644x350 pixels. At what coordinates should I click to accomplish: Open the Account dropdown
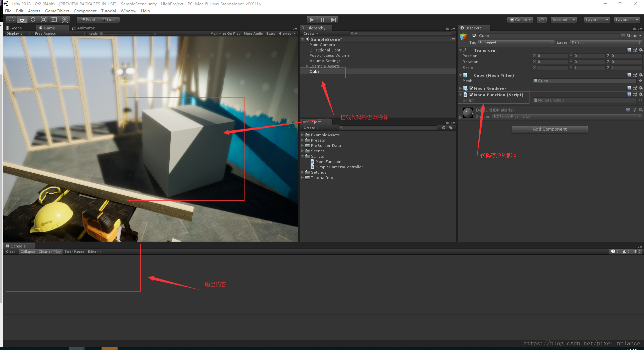click(563, 20)
